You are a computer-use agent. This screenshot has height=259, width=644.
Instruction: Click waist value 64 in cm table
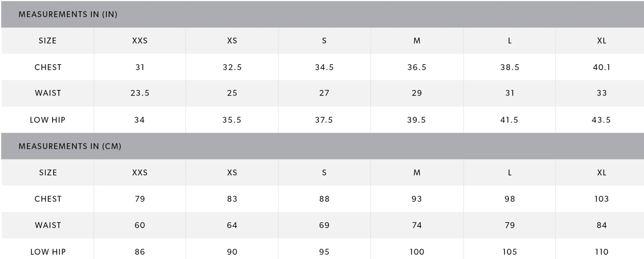(232, 225)
